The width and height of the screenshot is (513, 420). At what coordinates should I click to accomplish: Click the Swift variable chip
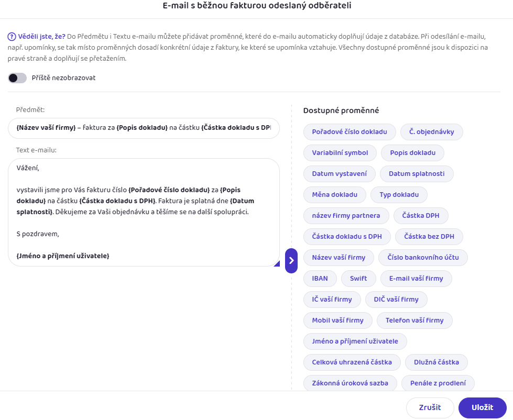tap(358, 279)
